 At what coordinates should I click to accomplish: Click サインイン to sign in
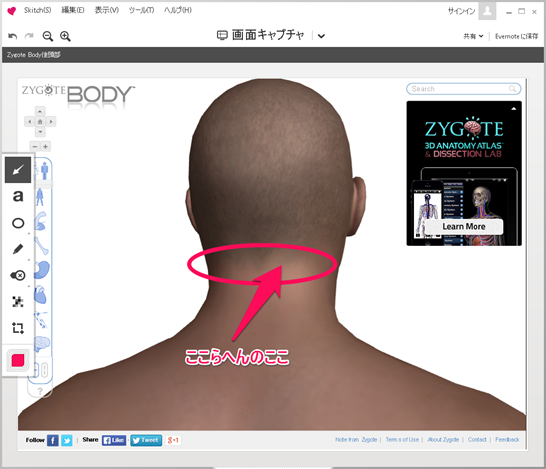tap(461, 11)
